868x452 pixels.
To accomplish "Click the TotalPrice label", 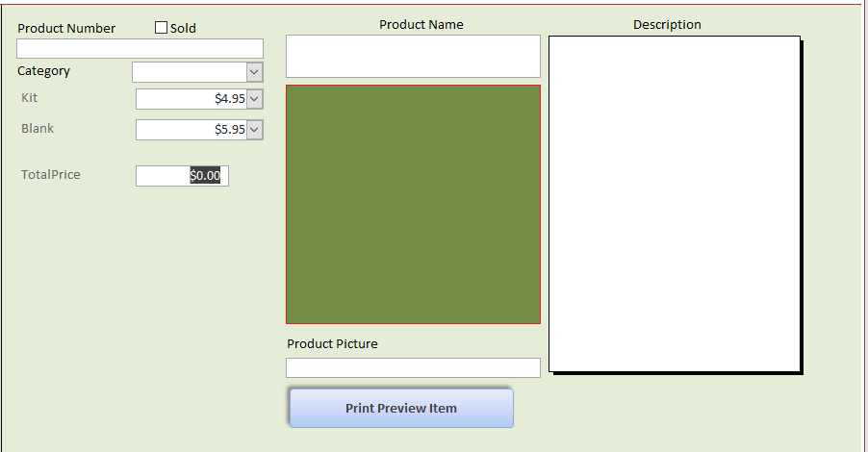I will point(51,175).
